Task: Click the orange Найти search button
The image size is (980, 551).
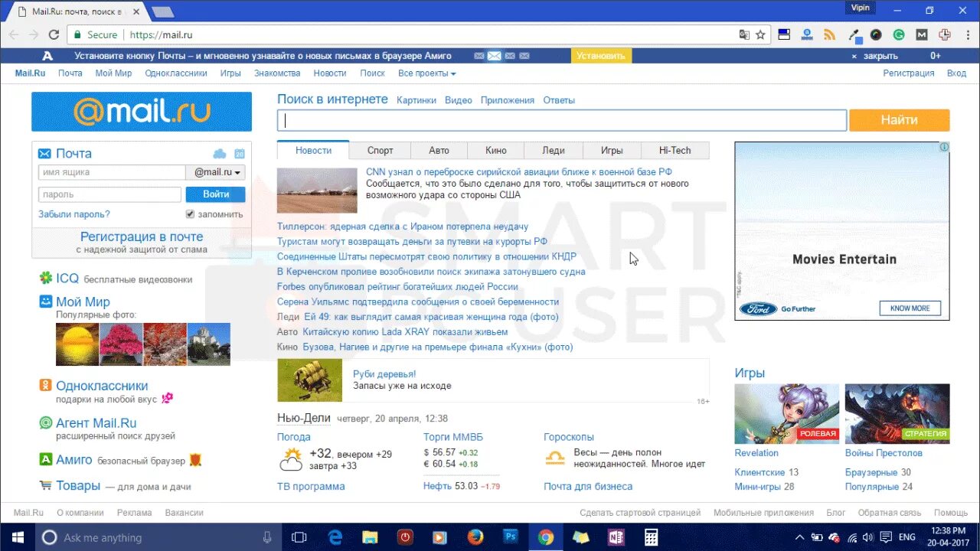Action: [900, 120]
